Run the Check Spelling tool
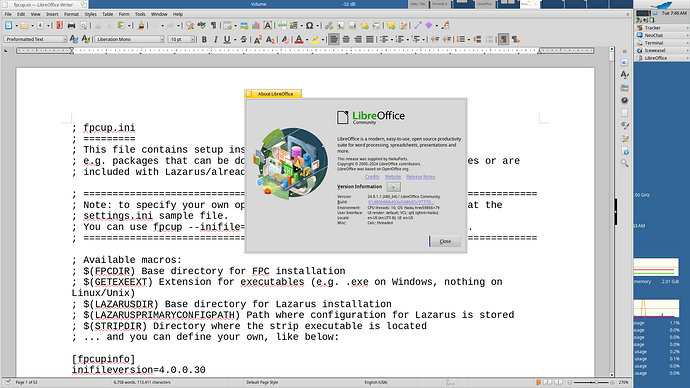 202,26
